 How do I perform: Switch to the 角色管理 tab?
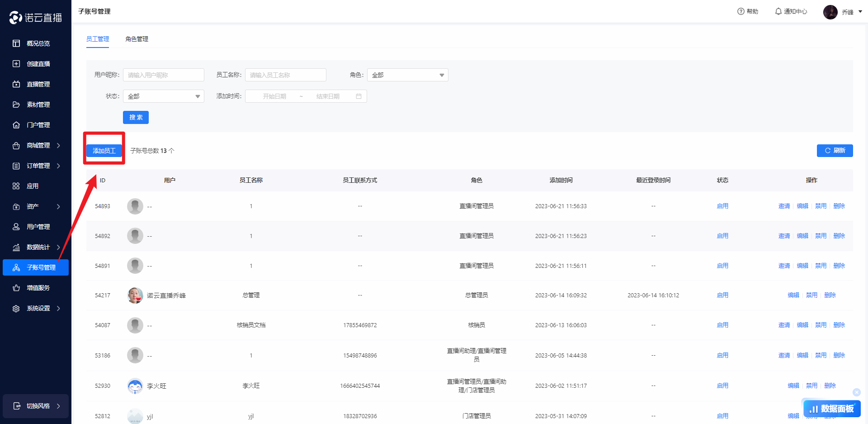137,39
